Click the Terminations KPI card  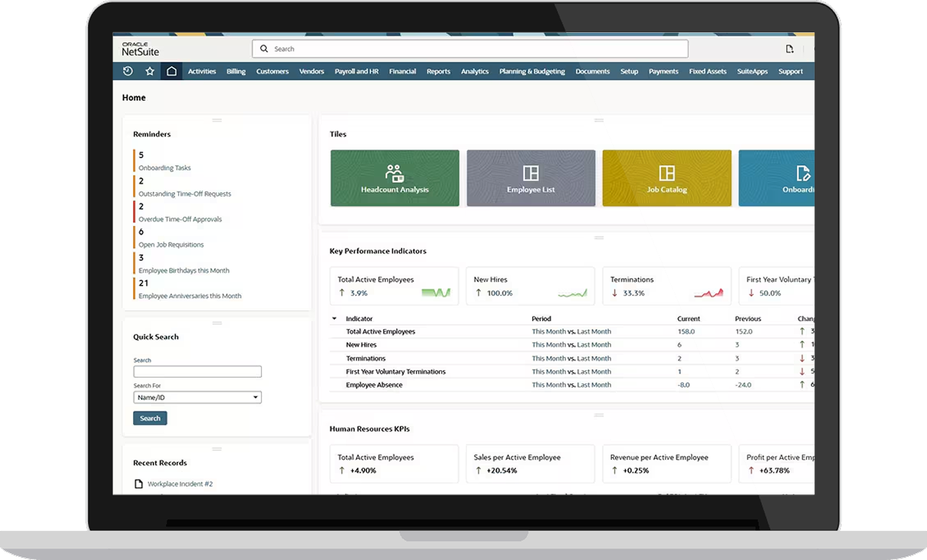click(x=666, y=286)
